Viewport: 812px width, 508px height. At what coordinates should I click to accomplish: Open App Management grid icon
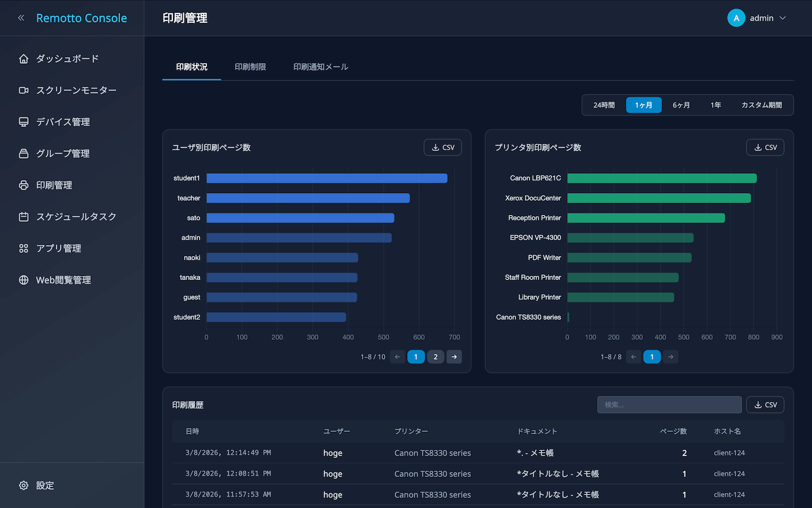coord(24,248)
